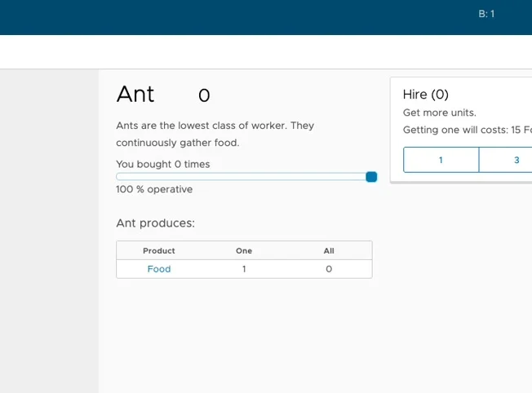532x393 pixels.
Task: Click the ant description paragraph
Action: [x=215, y=134]
